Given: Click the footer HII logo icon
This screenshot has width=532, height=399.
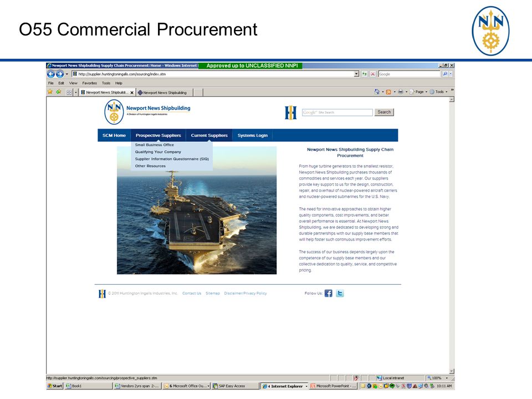Looking at the screenshot, I should pyautogui.click(x=102, y=294).
